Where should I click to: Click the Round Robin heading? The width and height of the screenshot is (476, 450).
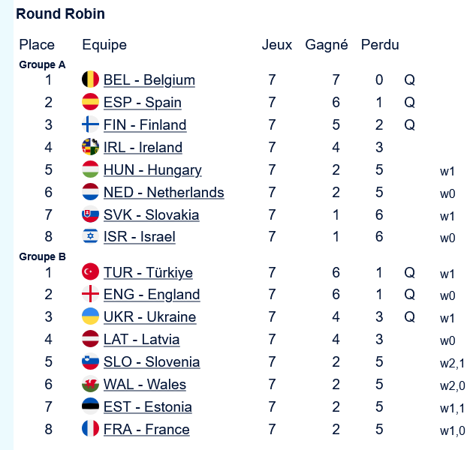(x=60, y=13)
